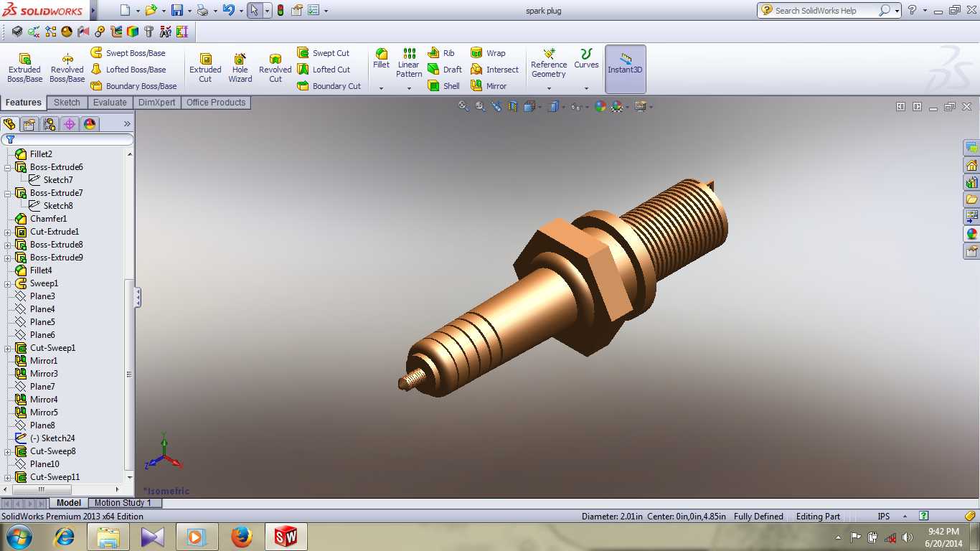Click the Windows Start button

19,537
